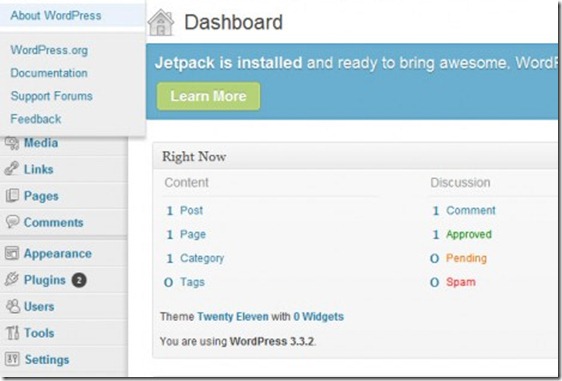
Task: Click the Jetpack Learn More button
Action: [x=208, y=96]
